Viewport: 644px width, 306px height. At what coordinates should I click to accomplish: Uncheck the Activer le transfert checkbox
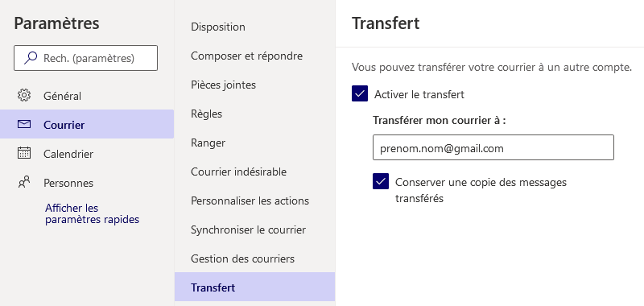click(360, 94)
